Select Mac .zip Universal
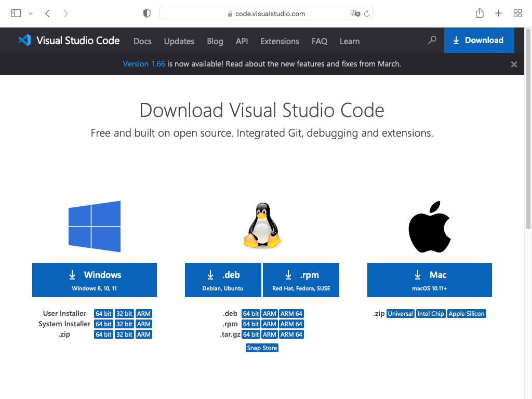Image resolution: width=532 pixels, height=399 pixels. 401,314
